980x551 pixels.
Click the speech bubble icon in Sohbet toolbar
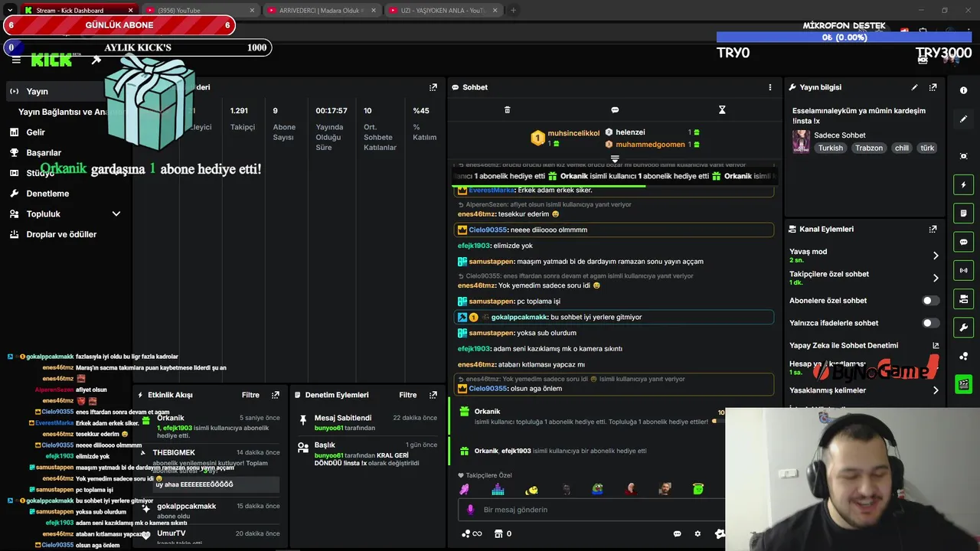(x=615, y=109)
